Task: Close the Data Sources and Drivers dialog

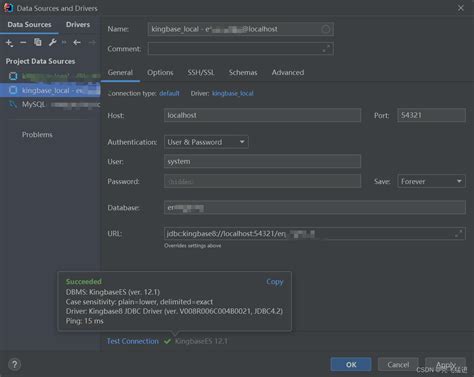Action: 461,8
